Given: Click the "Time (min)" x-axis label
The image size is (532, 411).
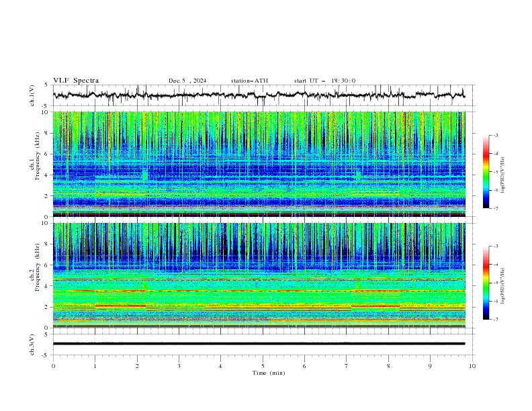Looking at the screenshot, I should [269, 373].
